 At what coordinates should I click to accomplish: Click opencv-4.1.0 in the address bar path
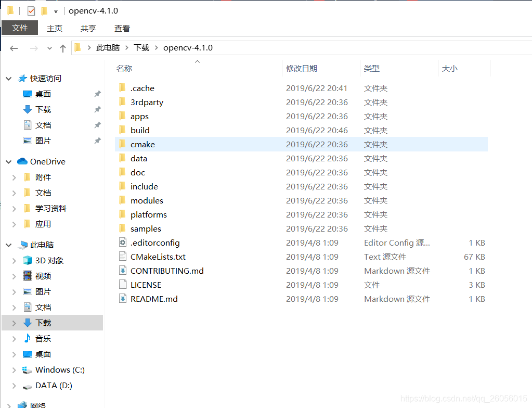coord(188,47)
